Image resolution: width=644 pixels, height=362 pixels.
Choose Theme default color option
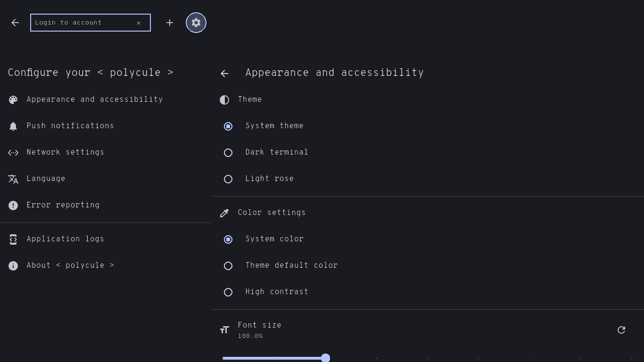tap(228, 266)
